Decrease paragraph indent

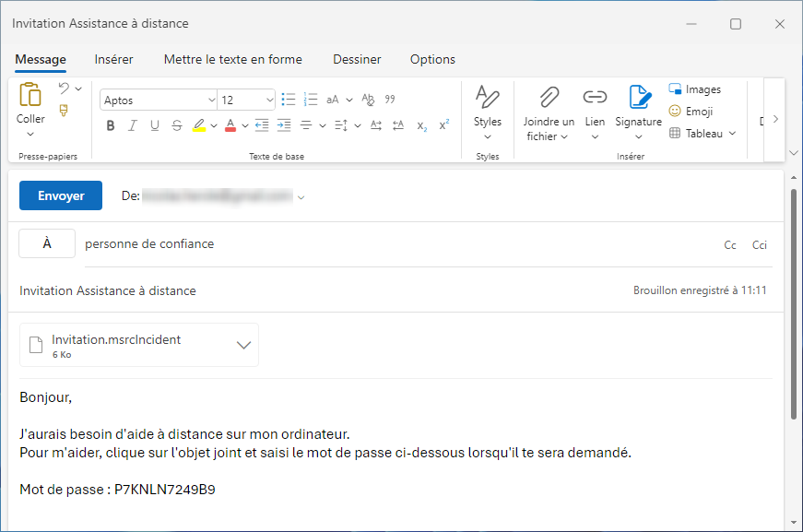(262, 125)
